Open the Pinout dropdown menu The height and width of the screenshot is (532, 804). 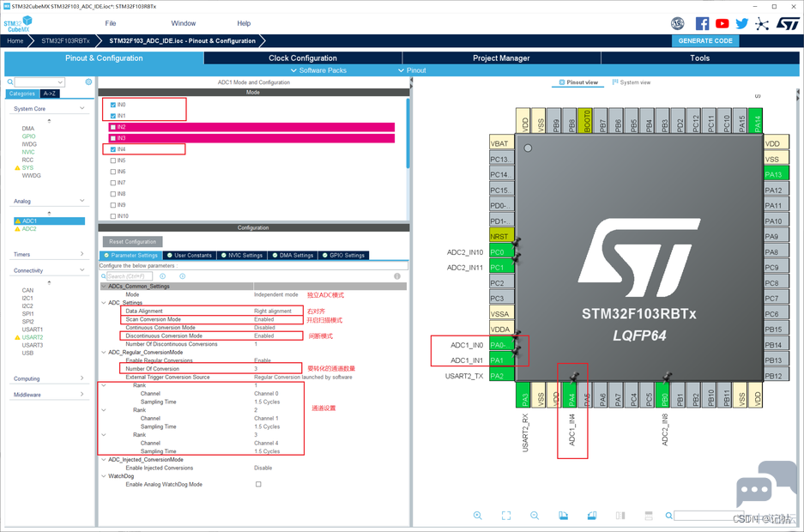click(412, 70)
